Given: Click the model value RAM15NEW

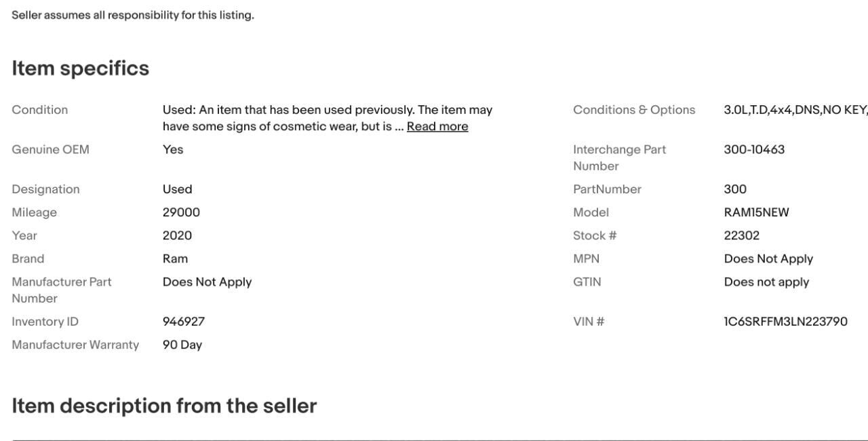Looking at the screenshot, I should point(756,212).
